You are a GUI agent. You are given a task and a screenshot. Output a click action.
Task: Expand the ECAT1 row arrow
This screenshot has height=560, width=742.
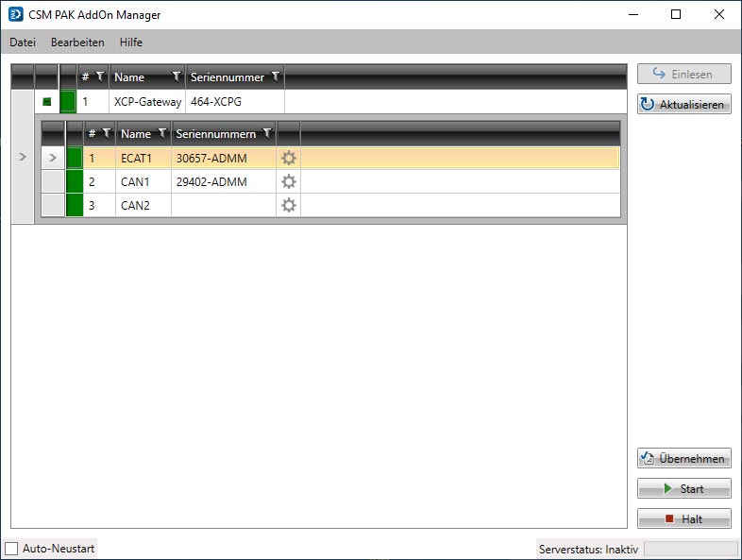click(x=53, y=158)
